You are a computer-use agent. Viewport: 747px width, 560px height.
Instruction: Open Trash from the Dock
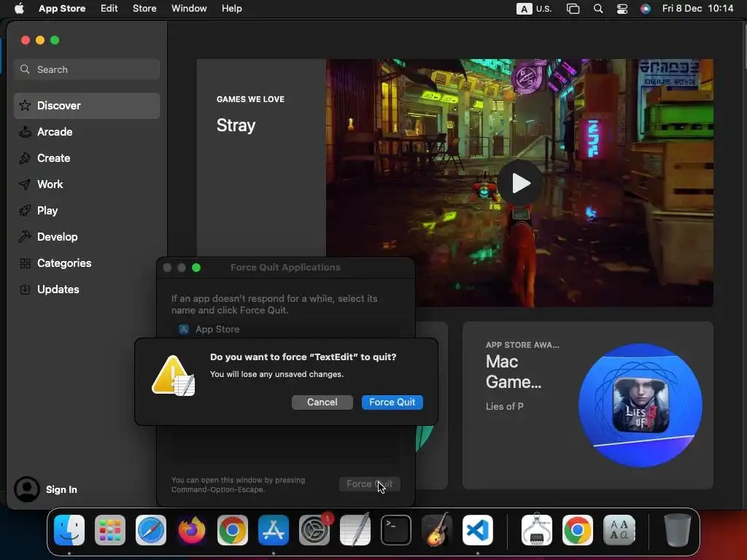click(677, 530)
